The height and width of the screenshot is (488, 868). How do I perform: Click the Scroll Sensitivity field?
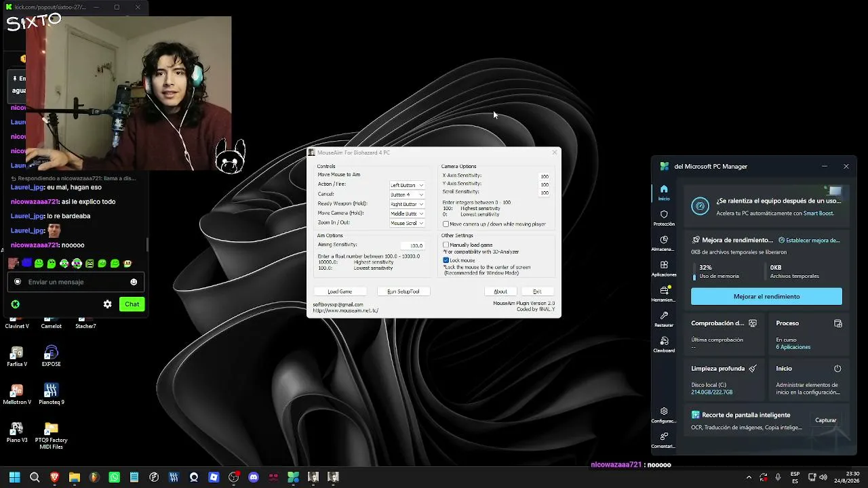click(544, 192)
